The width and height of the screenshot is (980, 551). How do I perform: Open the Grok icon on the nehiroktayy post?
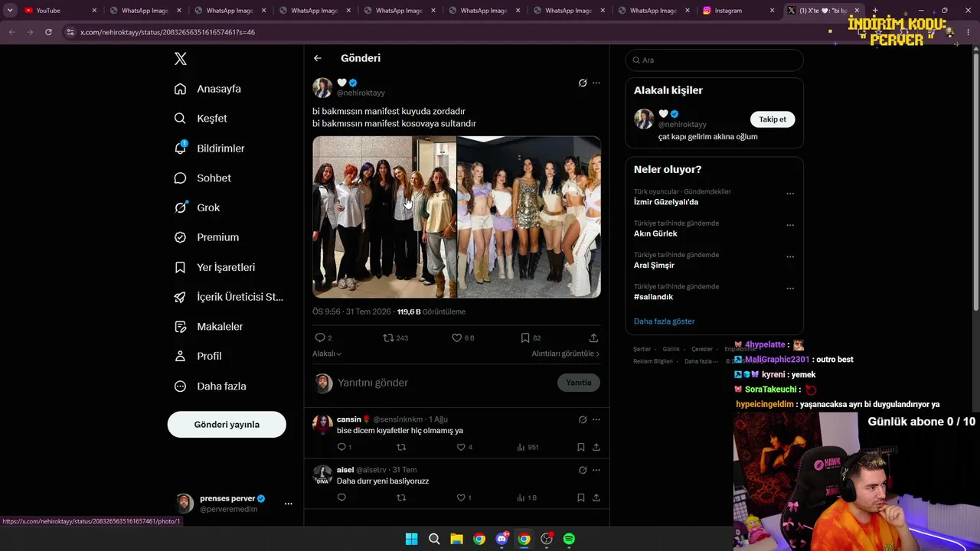pos(583,83)
